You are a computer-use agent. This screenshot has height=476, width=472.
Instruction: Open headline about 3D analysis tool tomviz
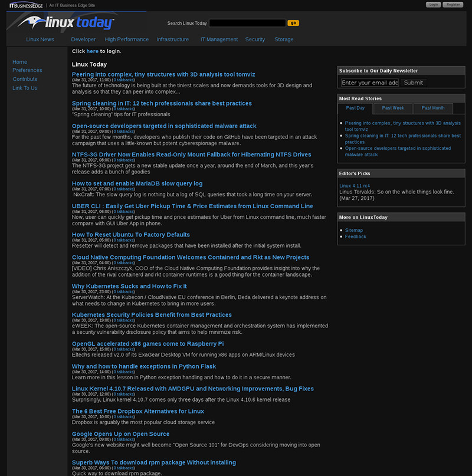[x=163, y=74]
